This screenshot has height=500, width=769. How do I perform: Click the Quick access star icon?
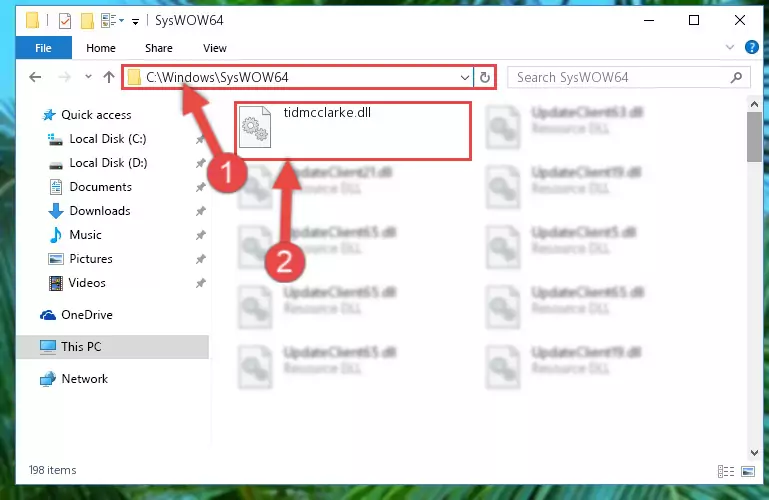[x=49, y=115]
